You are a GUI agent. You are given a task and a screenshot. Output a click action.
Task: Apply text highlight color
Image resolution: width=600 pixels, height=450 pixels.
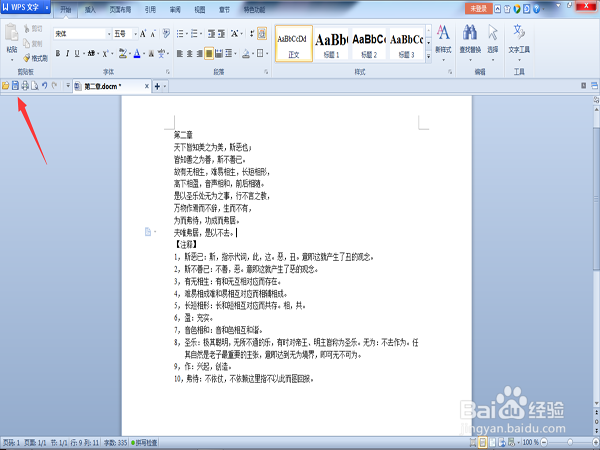pos(122,54)
